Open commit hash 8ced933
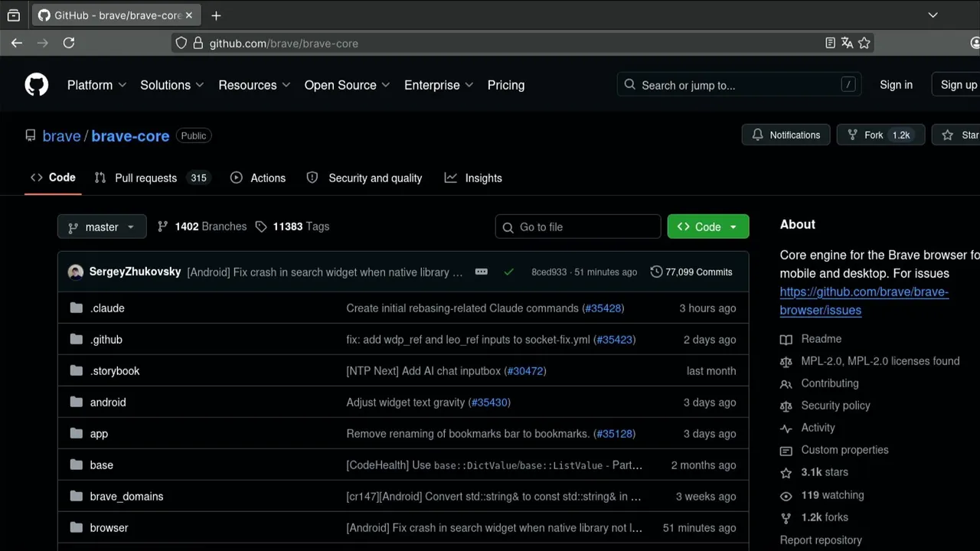980x551 pixels. [x=549, y=272]
